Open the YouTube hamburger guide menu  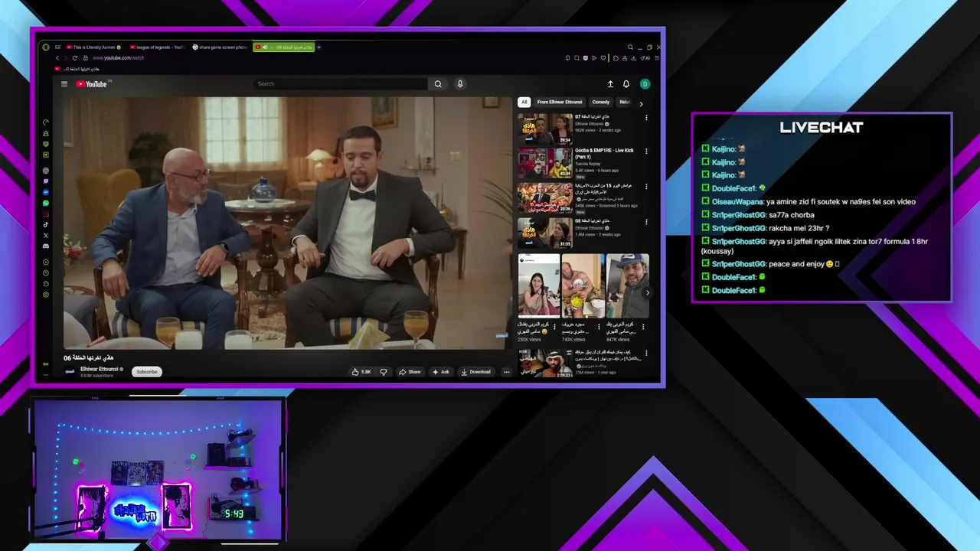click(x=64, y=84)
